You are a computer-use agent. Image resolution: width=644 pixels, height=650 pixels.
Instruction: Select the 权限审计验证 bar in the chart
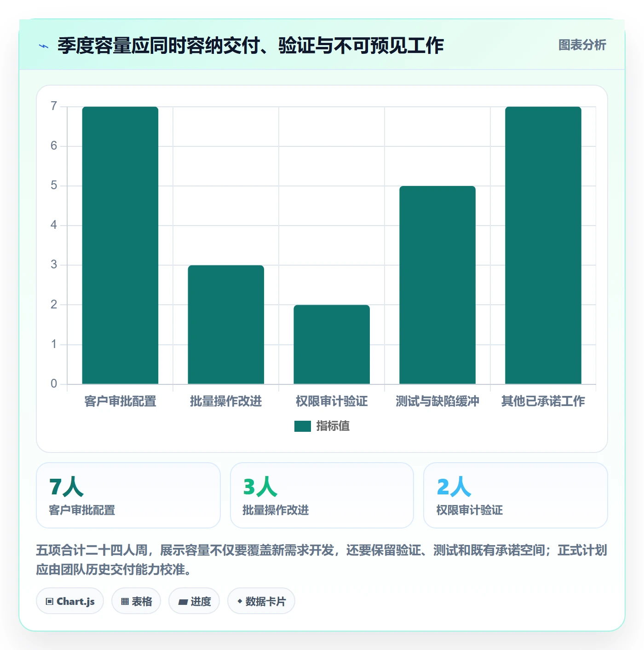click(332, 344)
